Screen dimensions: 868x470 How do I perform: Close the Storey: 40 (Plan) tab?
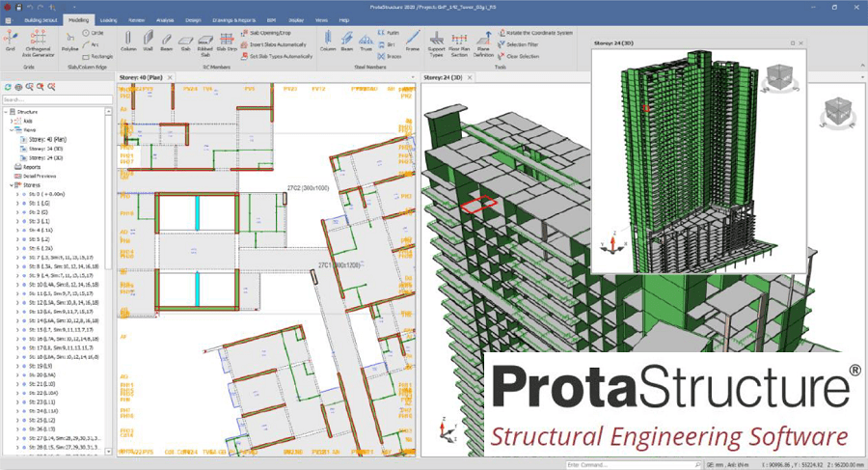pyautogui.click(x=170, y=77)
